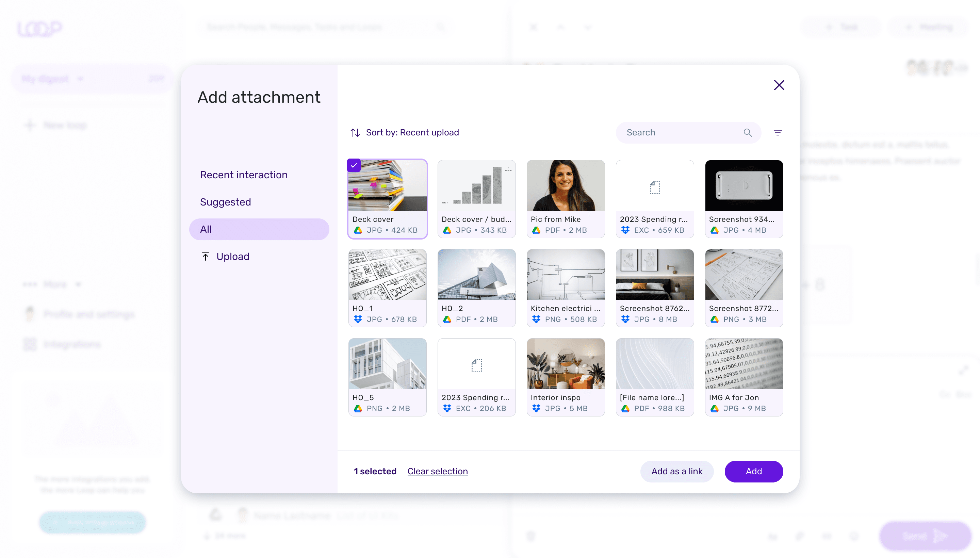The image size is (980, 558).
Task: Click the filter icon beside search
Action: 777,133
